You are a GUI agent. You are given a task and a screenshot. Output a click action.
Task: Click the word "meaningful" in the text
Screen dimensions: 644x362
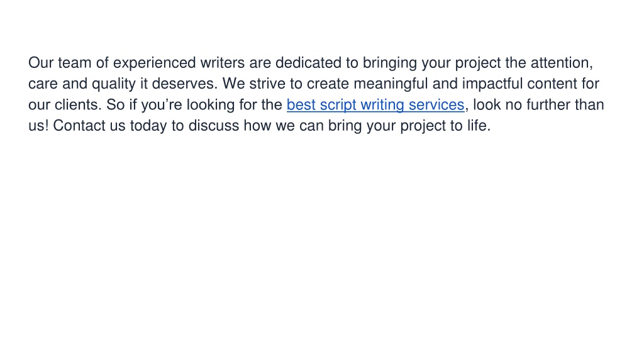click(x=391, y=84)
